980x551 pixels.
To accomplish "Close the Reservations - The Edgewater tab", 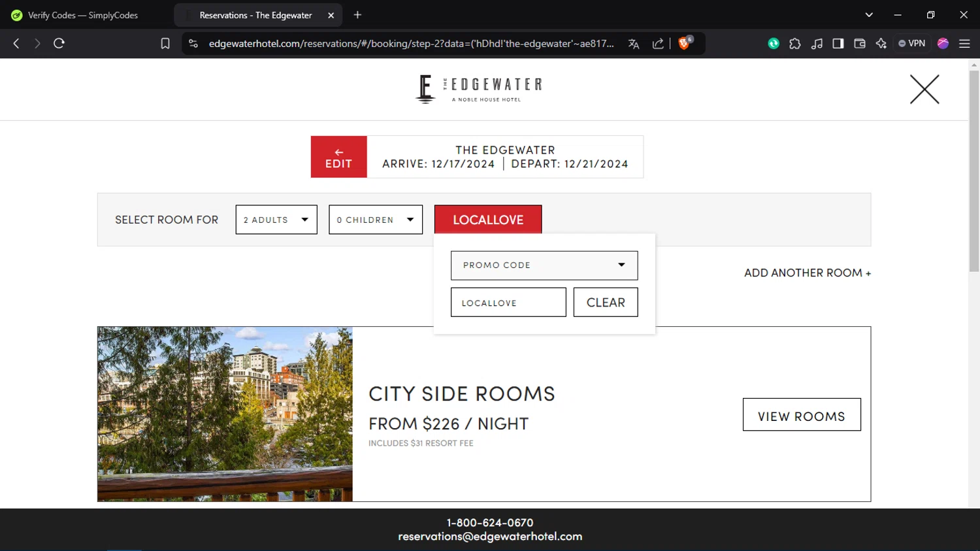I will (331, 15).
